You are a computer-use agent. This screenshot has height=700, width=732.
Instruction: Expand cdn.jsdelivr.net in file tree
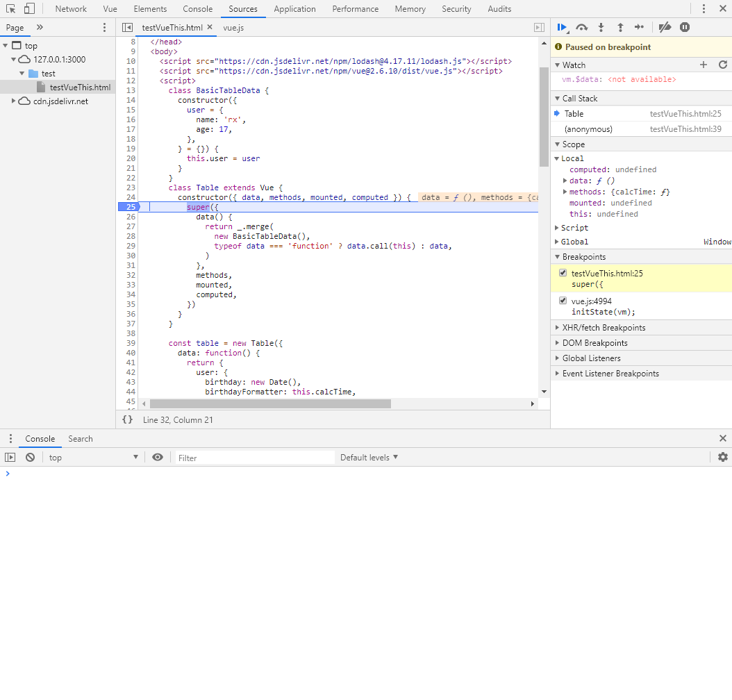[13, 101]
